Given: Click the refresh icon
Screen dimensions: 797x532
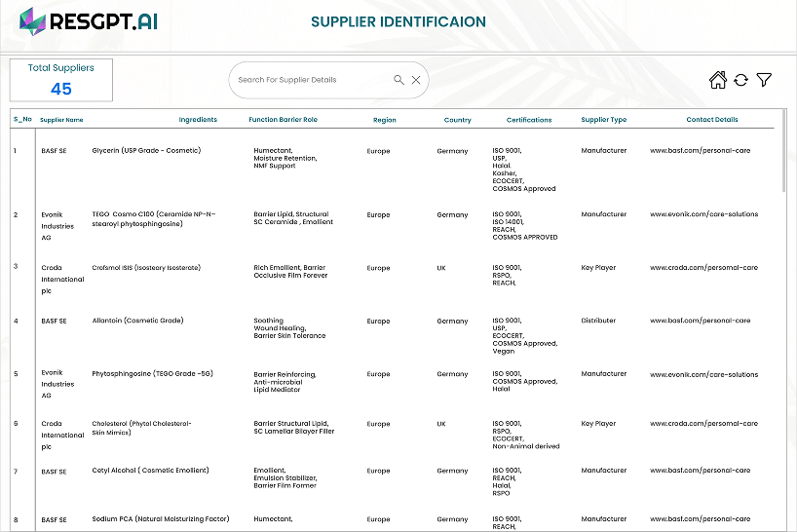Looking at the screenshot, I should pyautogui.click(x=740, y=80).
